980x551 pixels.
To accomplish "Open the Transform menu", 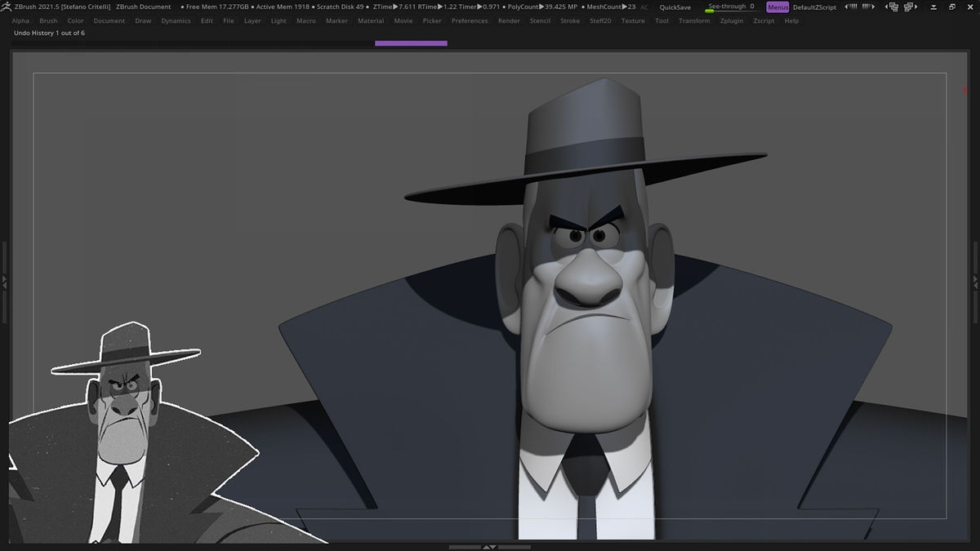I will pos(694,20).
